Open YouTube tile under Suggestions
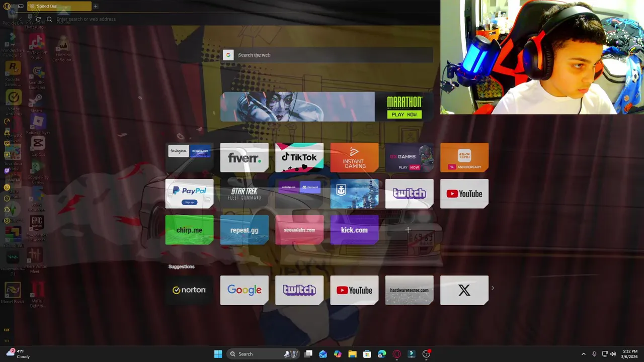The width and height of the screenshot is (644, 362). 354,290
